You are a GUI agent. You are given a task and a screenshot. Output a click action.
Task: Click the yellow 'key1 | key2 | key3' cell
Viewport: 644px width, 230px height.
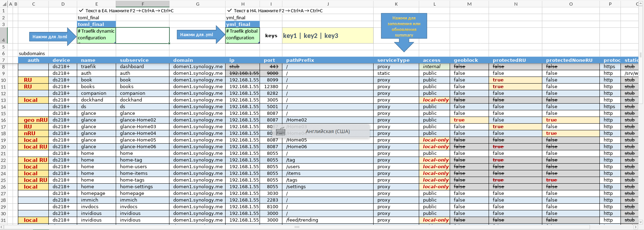[327, 35]
